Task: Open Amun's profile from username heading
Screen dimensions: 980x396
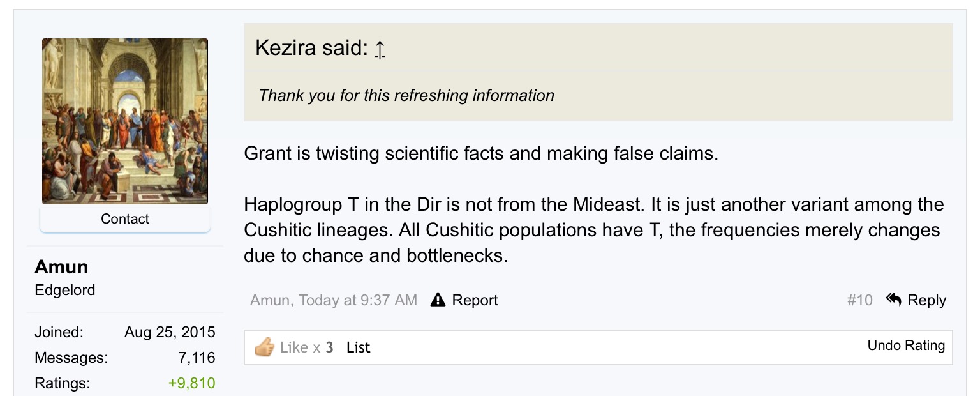Action: pos(61,266)
